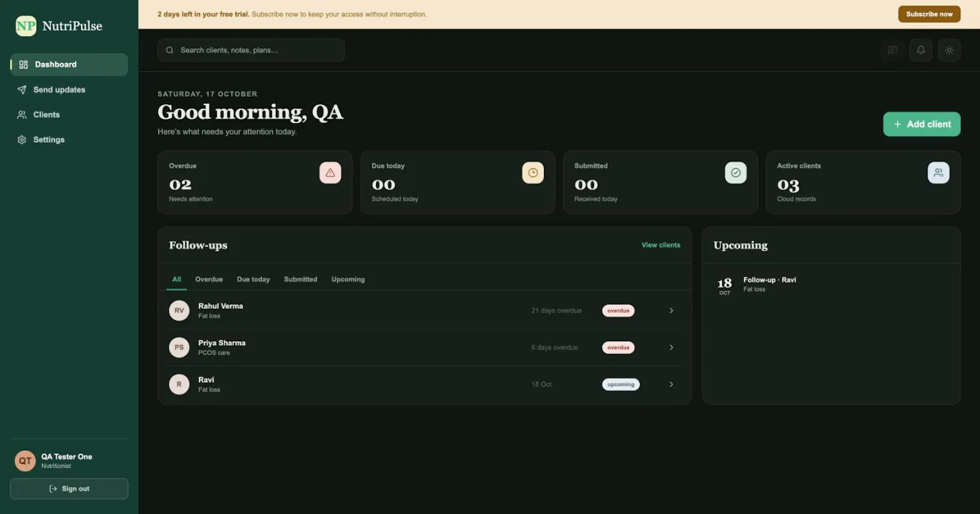This screenshot has width=980, height=514.
Task: Open the Due today stats card
Action: tap(458, 183)
